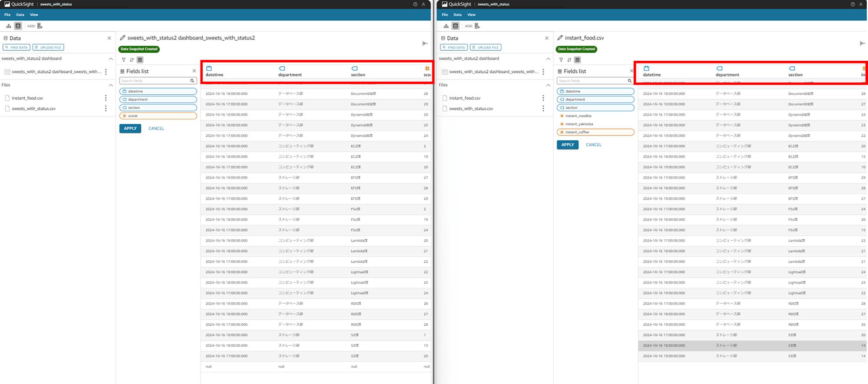
Task: Click the sort arrows icon in right window
Action: pyautogui.click(x=569, y=60)
